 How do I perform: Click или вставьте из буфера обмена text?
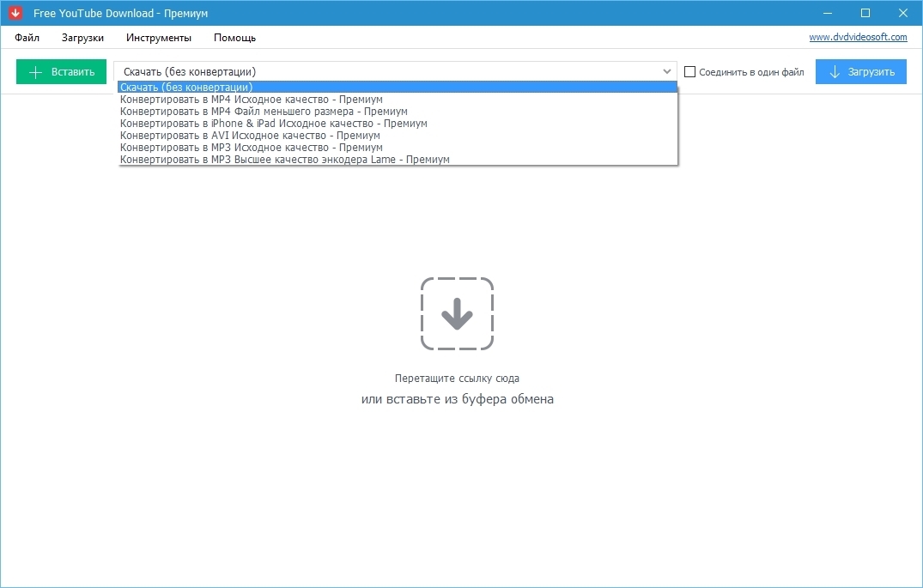click(458, 399)
